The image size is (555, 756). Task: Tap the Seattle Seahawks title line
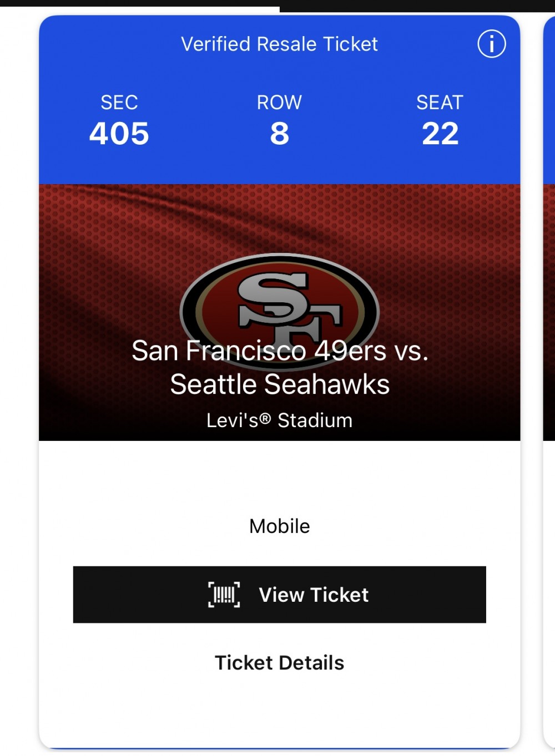click(280, 384)
